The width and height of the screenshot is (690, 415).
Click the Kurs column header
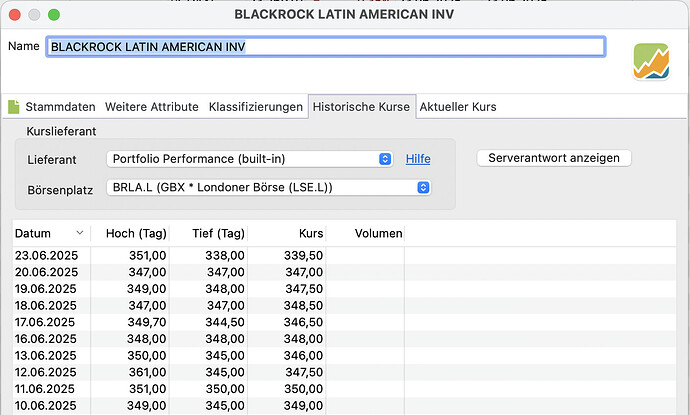pos(287,233)
